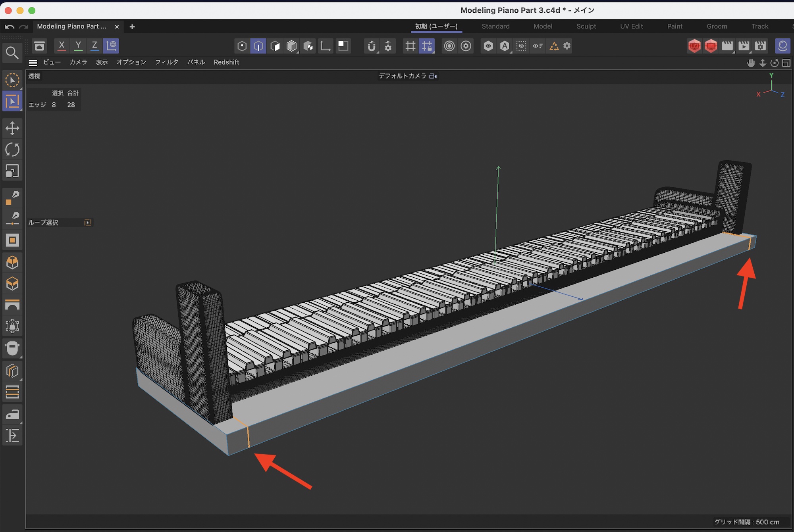Screen dimensions: 794x532
Task: Select the Rotate tool
Action: [12, 150]
